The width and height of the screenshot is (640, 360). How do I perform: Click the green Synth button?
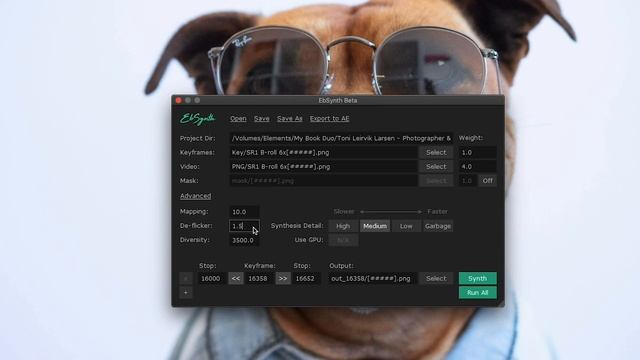click(x=478, y=278)
